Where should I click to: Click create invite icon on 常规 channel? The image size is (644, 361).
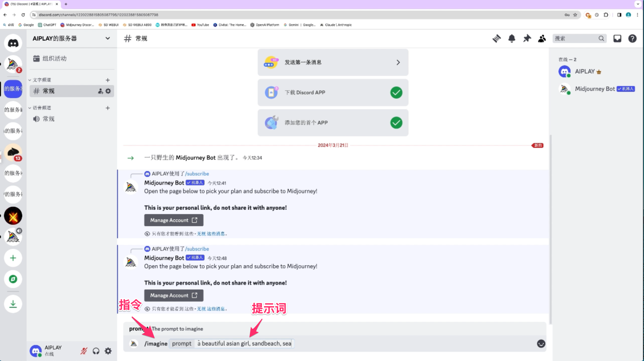point(100,91)
